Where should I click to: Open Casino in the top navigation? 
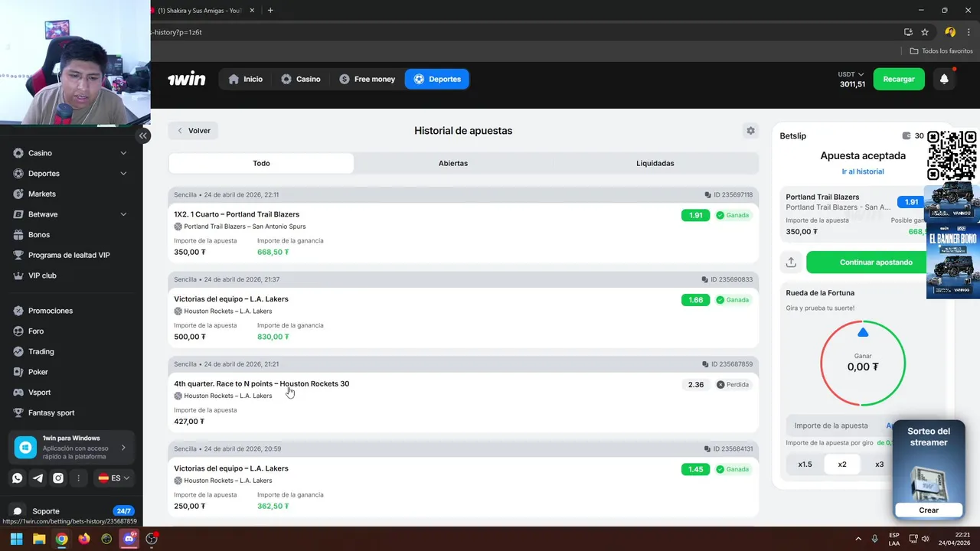click(x=300, y=79)
